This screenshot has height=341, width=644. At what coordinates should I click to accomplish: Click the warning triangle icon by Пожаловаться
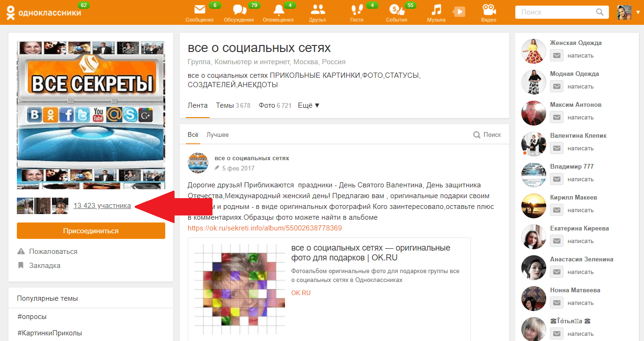coord(21,251)
